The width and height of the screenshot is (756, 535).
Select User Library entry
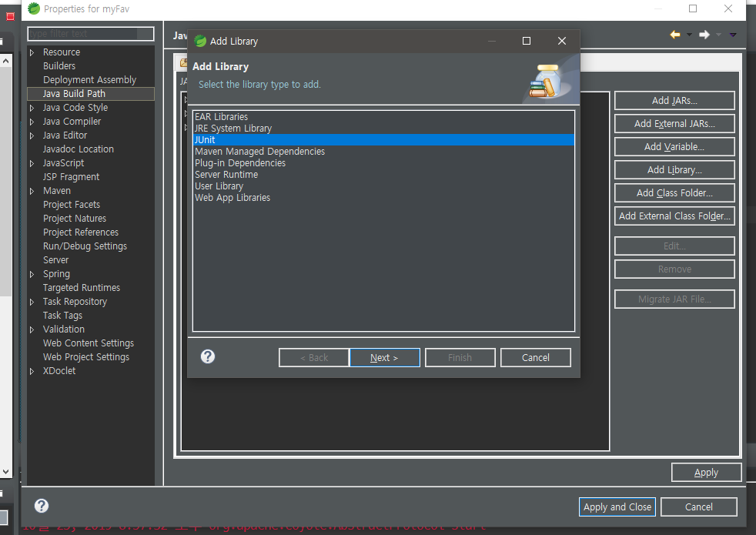384,186
